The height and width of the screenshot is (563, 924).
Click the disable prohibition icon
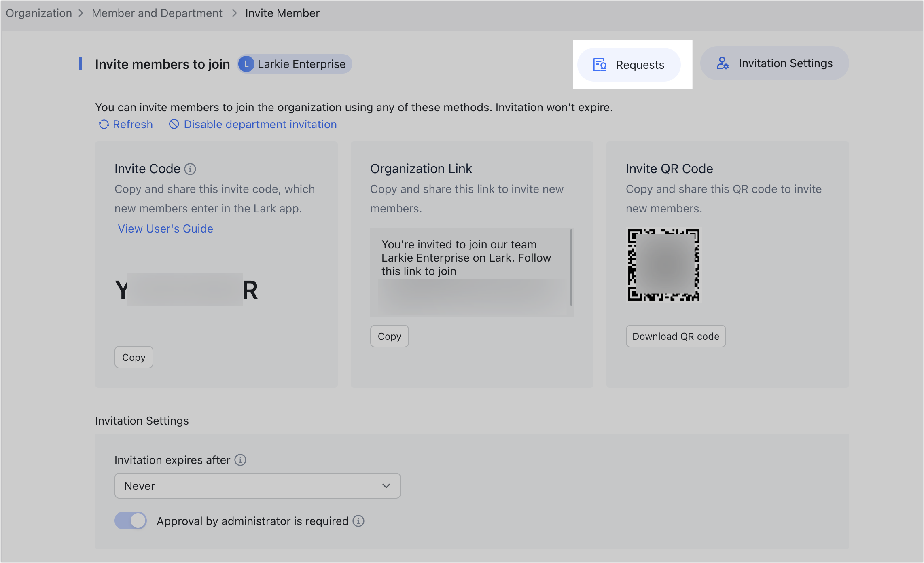pos(174,124)
